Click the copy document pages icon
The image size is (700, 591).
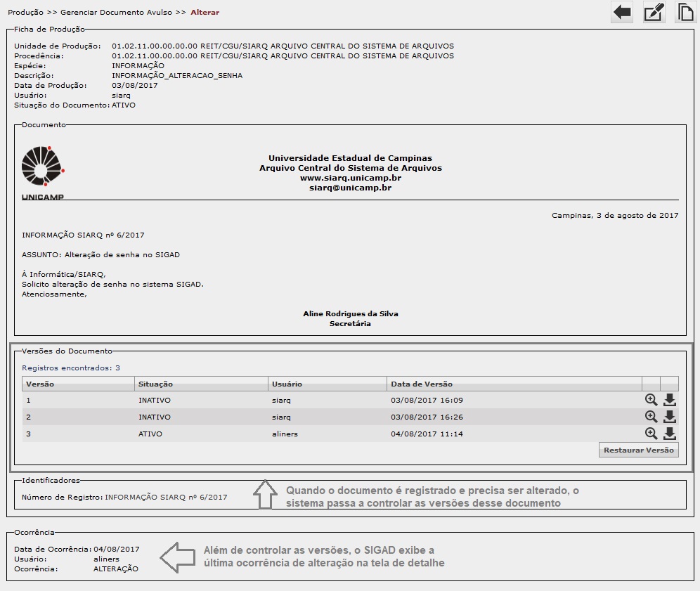685,12
